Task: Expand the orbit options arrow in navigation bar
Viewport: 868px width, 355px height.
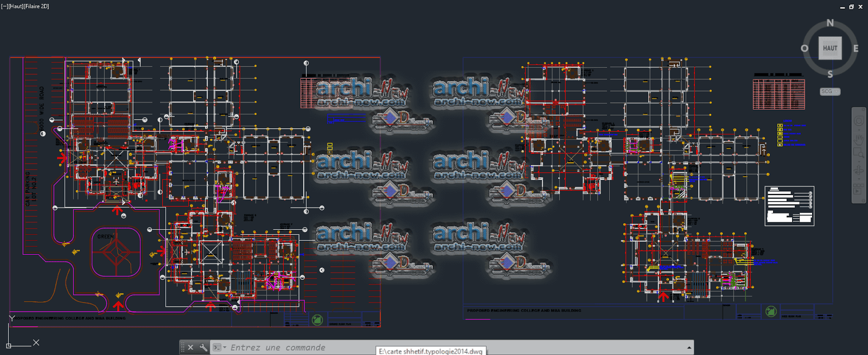Action: click(859, 179)
